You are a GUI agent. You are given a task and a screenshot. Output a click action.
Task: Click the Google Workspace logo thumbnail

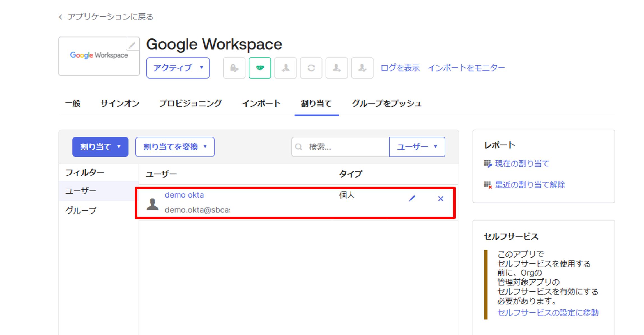pyautogui.click(x=99, y=56)
